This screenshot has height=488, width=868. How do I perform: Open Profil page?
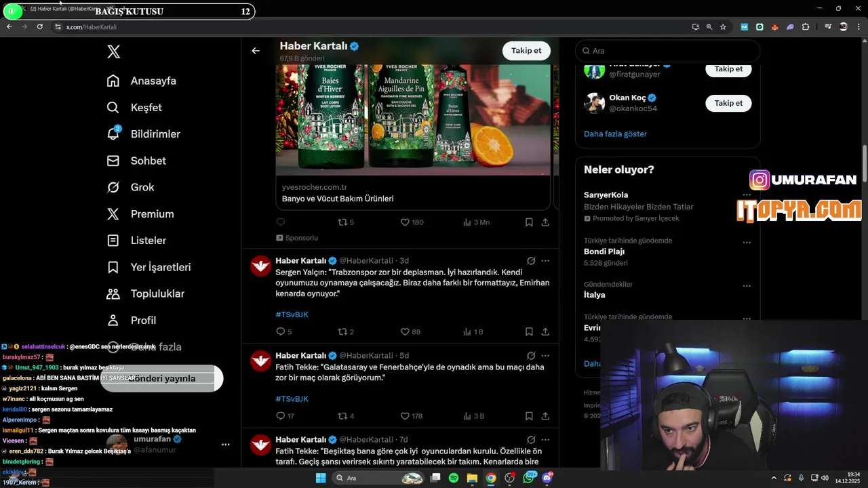pyautogui.click(x=132, y=320)
